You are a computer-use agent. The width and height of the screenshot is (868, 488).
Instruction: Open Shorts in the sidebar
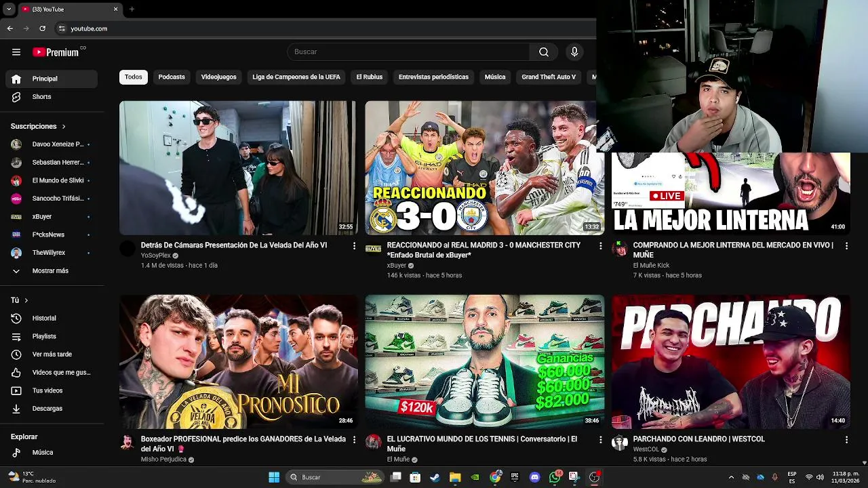(52, 97)
